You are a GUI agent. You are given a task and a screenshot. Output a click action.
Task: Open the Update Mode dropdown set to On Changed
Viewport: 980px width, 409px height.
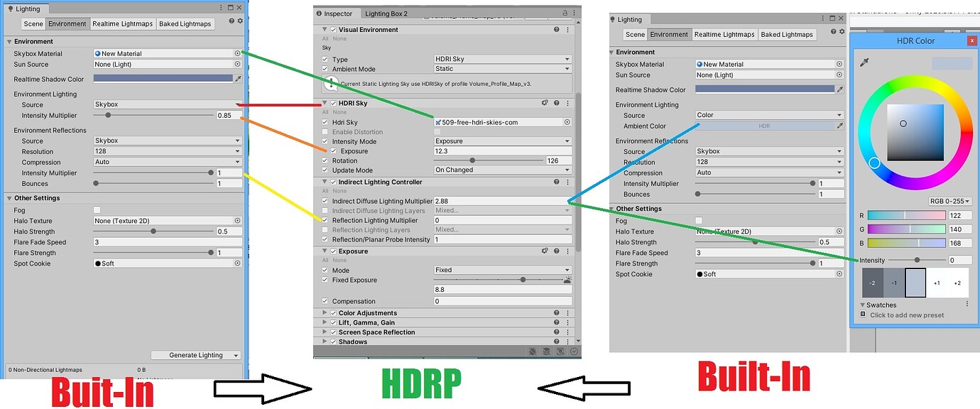(502, 170)
